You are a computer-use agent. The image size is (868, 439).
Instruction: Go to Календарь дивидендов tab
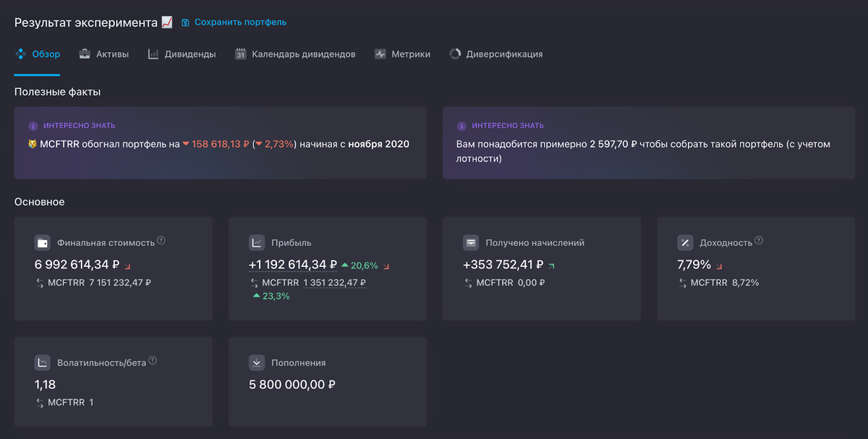pos(295,54)
